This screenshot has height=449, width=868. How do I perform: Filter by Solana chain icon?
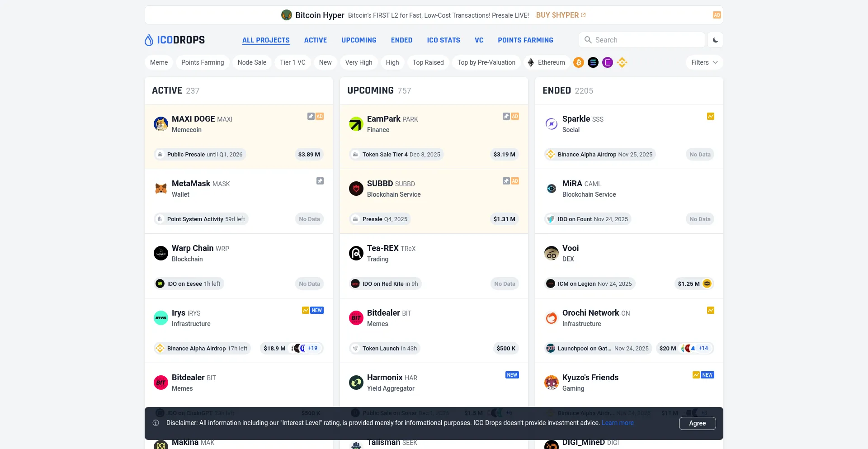tap(593, 62)
